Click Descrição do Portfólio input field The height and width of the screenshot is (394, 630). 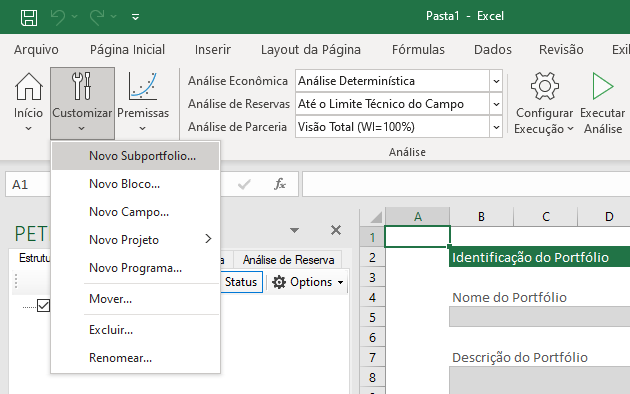(x=540, y=380)
